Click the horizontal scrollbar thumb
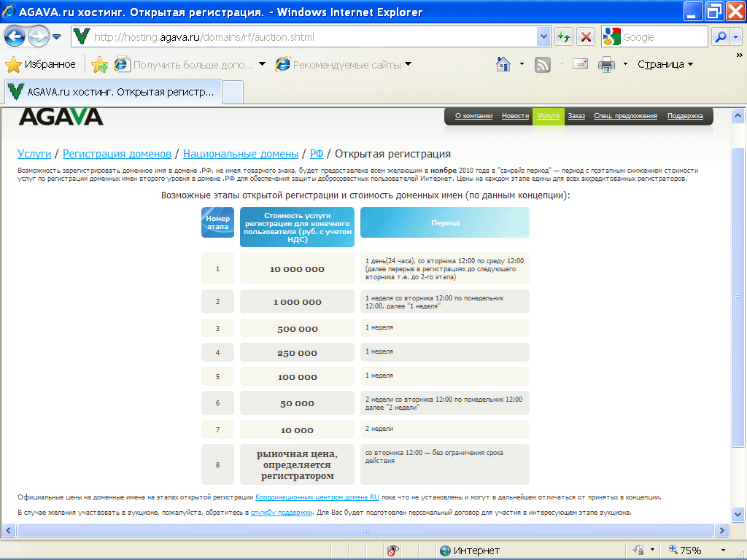 [x=365, y=530]
